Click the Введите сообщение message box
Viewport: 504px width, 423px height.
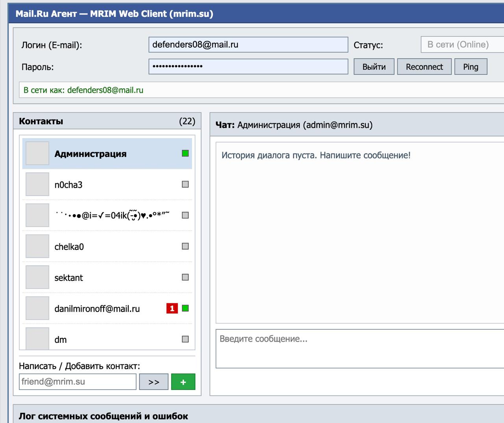tap(360, 349)
